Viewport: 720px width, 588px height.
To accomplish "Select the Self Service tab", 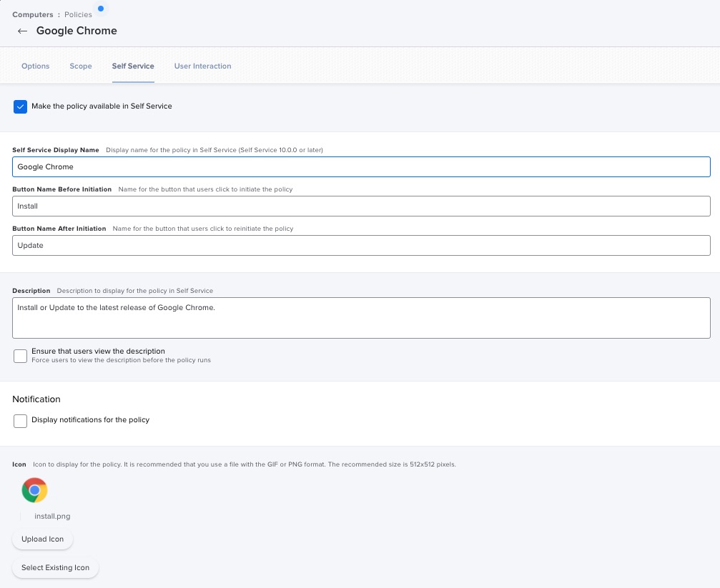I will coord(133,66).
